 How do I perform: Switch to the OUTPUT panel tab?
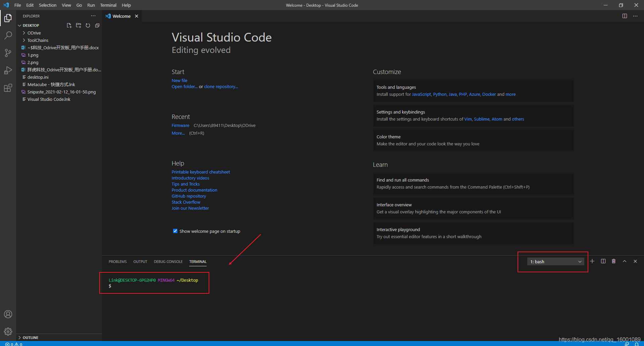140,262
